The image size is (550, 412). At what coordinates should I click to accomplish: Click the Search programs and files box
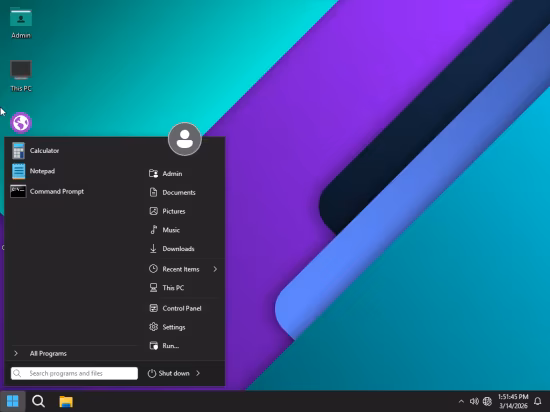pos(74,373)
